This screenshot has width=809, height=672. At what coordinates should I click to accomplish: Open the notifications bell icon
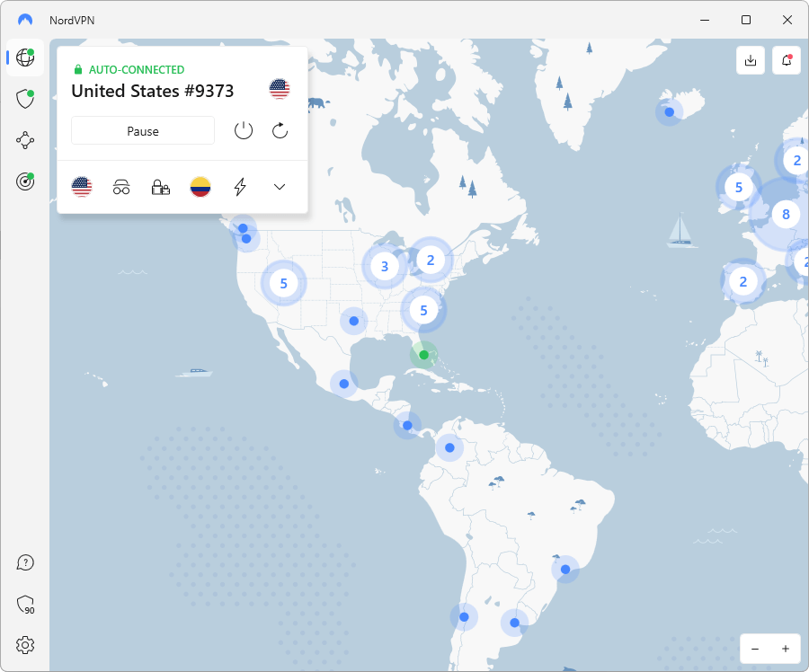coord(787,61)
